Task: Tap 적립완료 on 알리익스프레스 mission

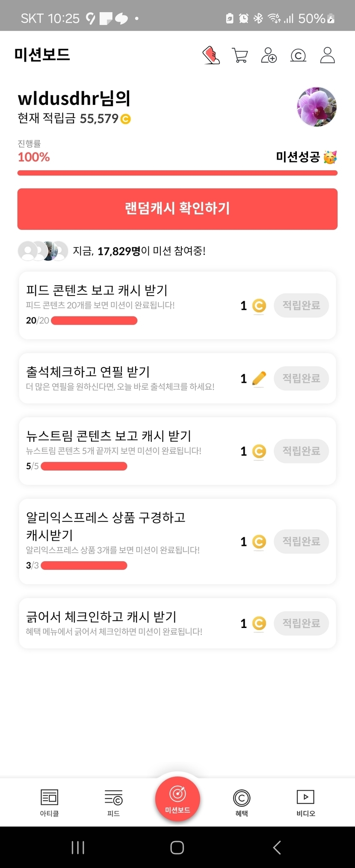Action: [301, 542]
